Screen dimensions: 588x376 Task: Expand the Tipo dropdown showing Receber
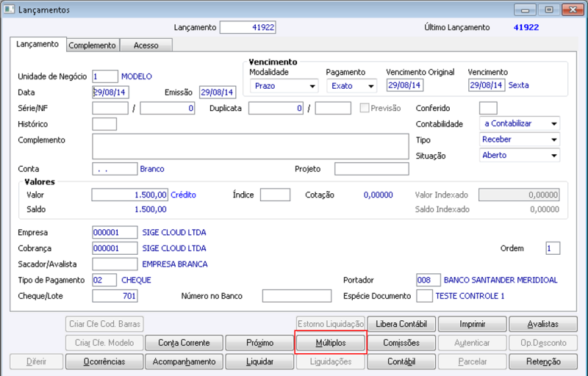coord(520,140)
